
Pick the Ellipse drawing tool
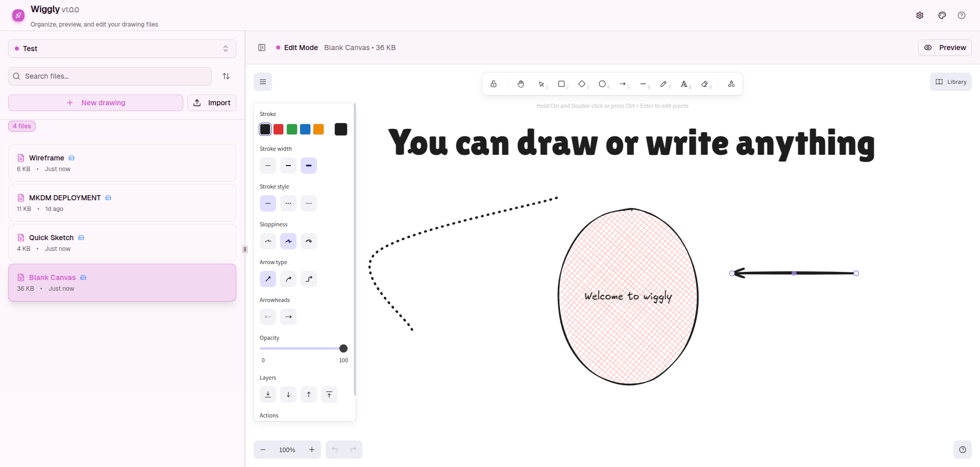pos(602,84)
